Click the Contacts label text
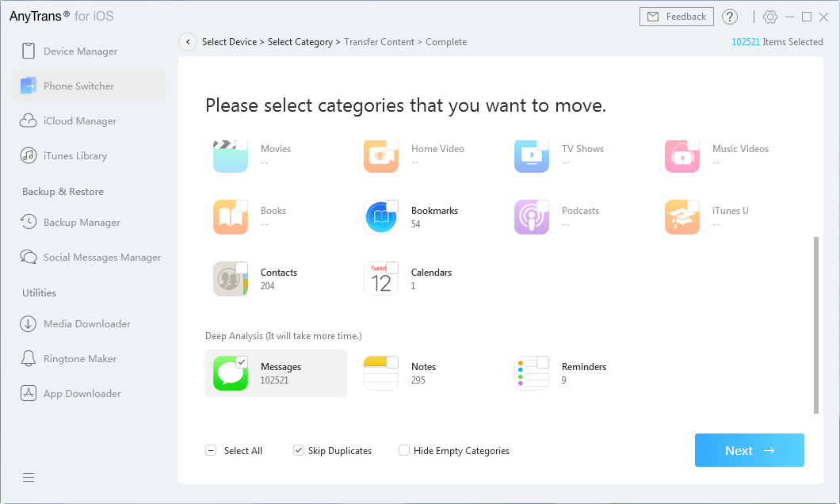Viewport: 840px width, 504px height. pos(279,272)
